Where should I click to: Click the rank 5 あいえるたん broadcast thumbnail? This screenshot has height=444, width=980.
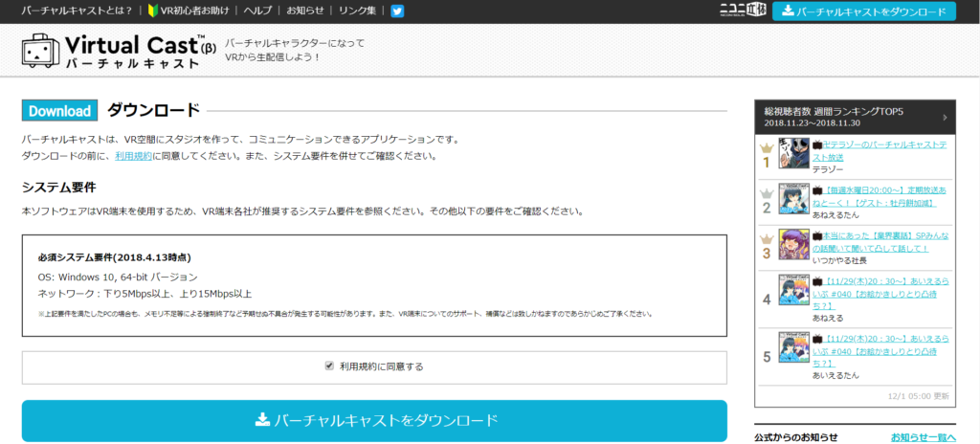[x=794, y=347]
